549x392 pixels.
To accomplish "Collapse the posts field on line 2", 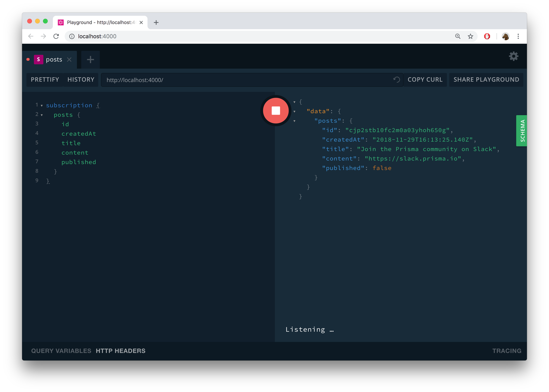I will (x=42, y=115).
